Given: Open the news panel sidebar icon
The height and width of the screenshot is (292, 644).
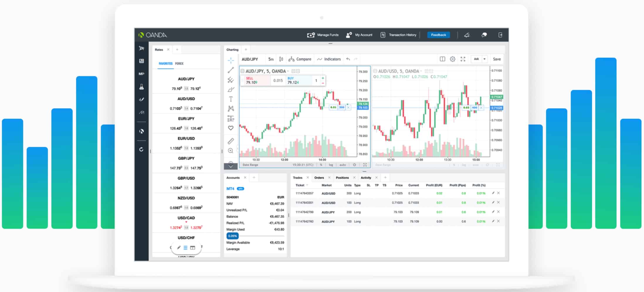Looking at the screenshot, I should (141, 61).
